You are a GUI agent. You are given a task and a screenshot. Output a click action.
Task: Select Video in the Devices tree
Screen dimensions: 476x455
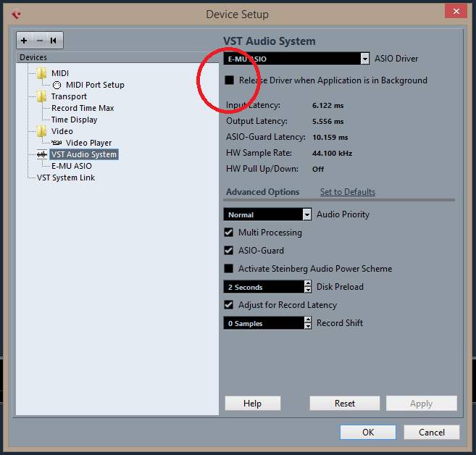(62, 131)
